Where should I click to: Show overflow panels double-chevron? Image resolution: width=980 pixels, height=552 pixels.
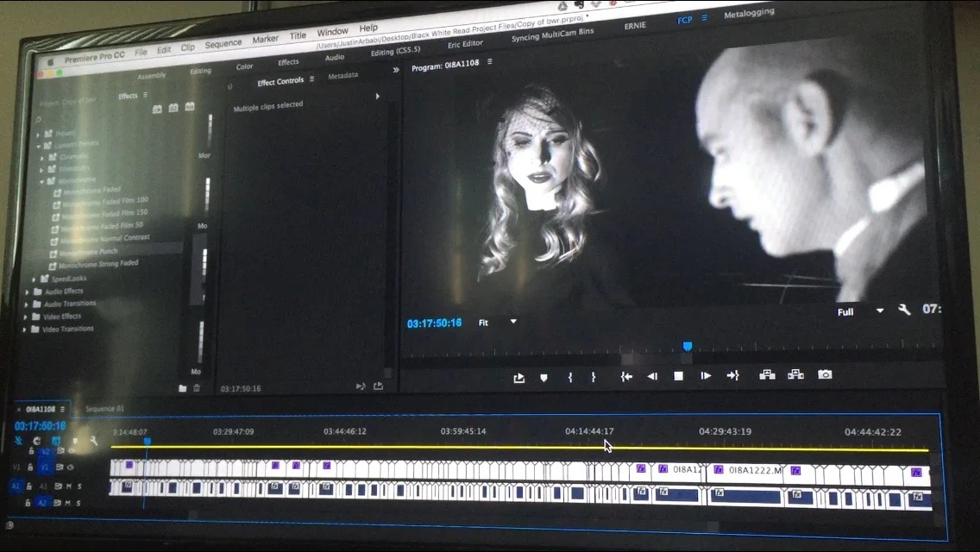tap(396, 70)
